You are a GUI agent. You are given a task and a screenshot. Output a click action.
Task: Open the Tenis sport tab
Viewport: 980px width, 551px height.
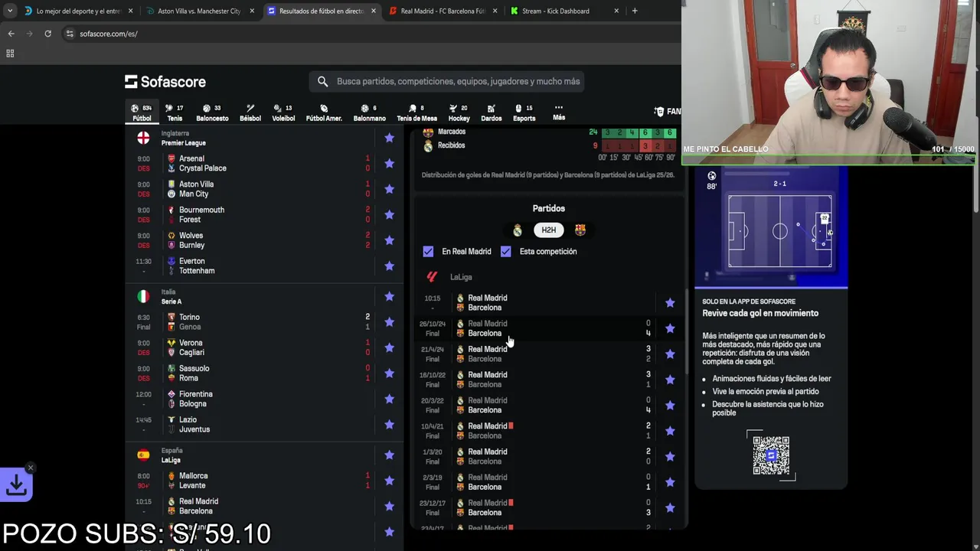click(x=175, y=112)
